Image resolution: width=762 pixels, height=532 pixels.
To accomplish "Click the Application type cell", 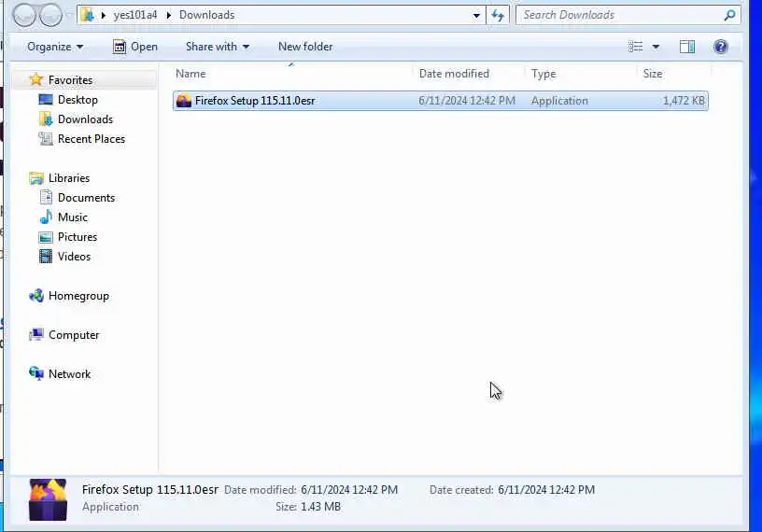I will pyautogui.click(x=559, y=101).
